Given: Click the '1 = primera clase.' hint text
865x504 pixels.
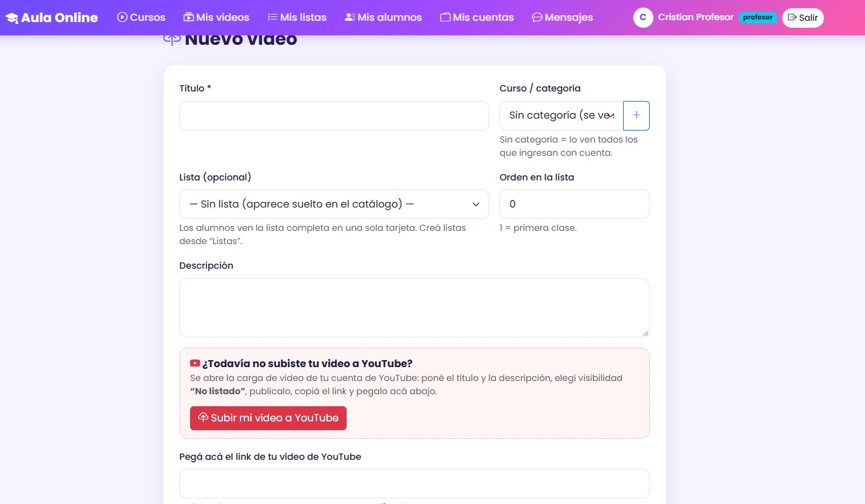Looking at the screenshot, I should tap(538, 228).
